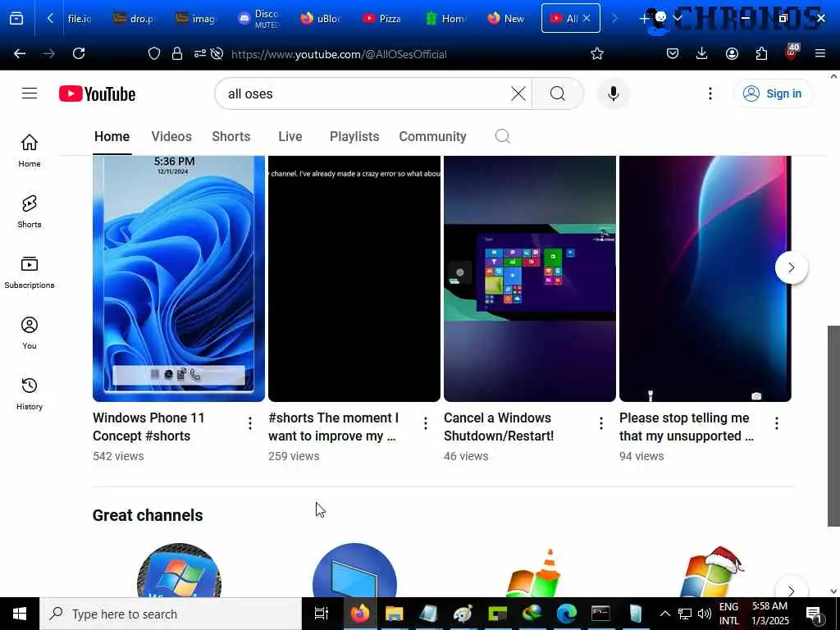Expand the list all tabs dropdown
Viewport: 840px width, 630px height.
(x=678, y=19)
